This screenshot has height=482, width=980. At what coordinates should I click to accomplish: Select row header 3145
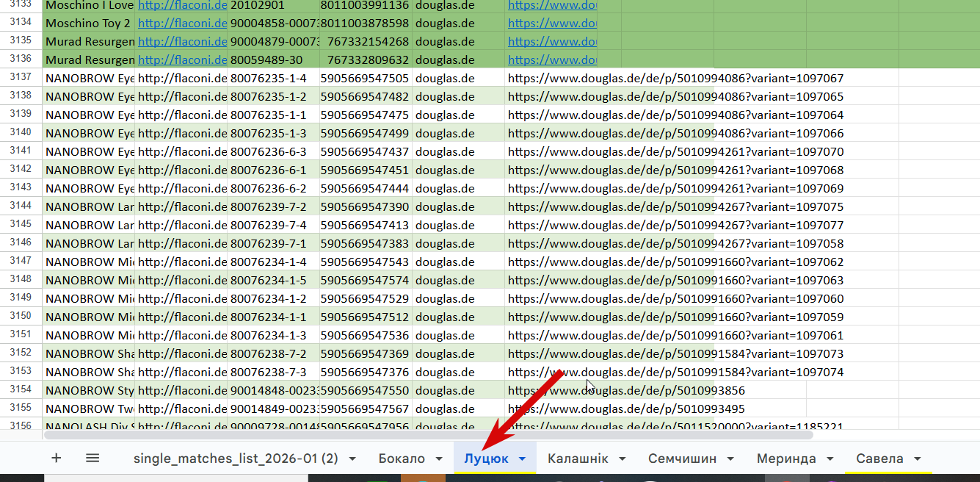21,225
